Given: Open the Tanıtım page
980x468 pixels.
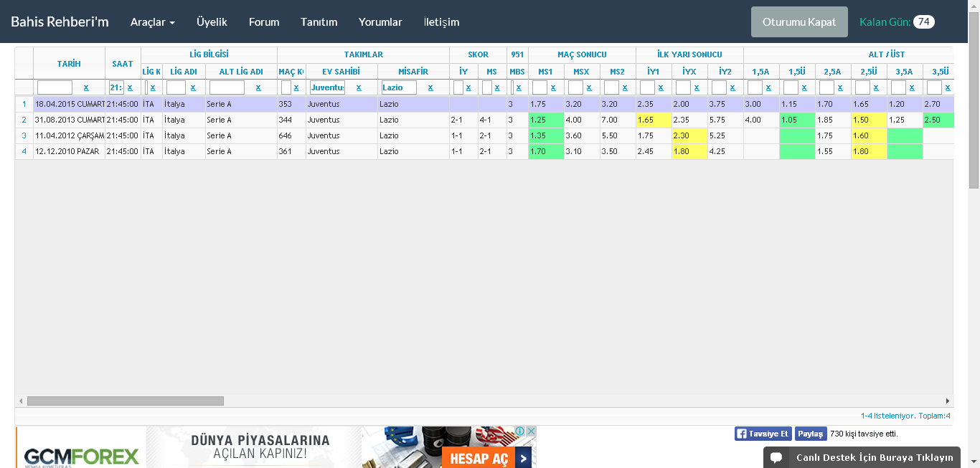Looking at the screenshot, I should 319,22.
